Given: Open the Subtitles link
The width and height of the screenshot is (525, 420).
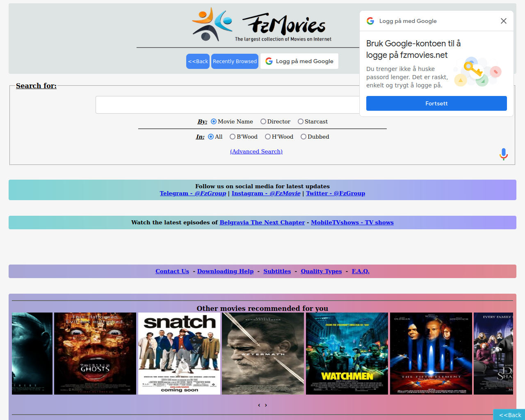Looking at the screenshot, I should pyautogui.click(x=277, y=271).
